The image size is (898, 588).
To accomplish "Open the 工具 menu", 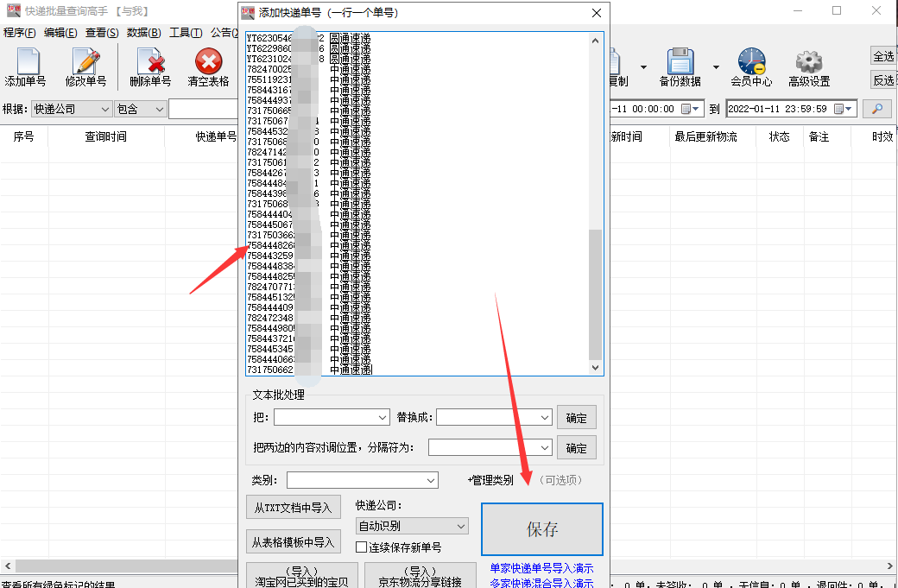I will point(185,33).
